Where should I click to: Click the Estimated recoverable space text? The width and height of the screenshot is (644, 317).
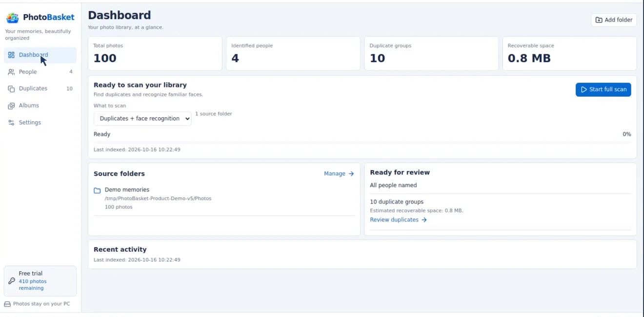[417, 211]
